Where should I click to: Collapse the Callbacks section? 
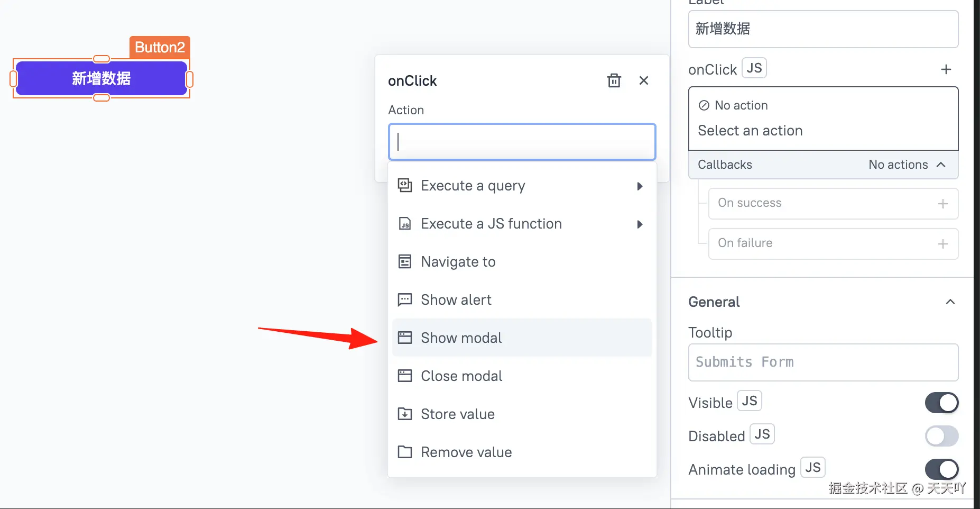click(940, 165)
